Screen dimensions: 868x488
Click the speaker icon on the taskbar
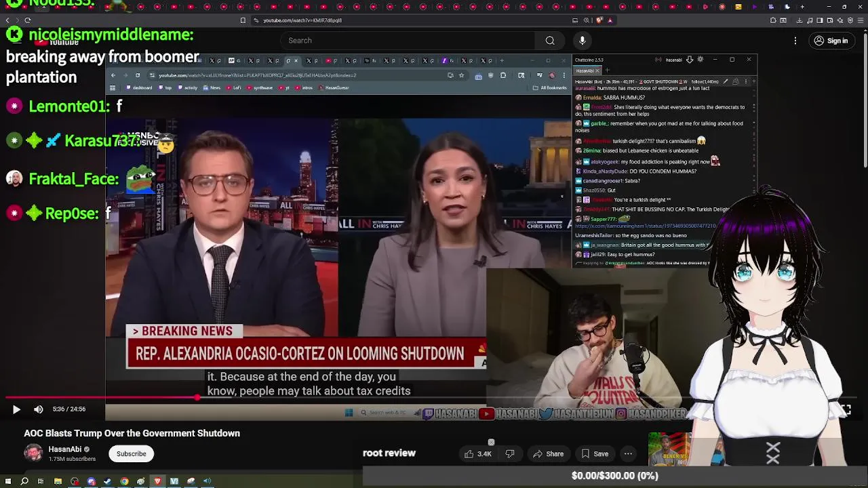tap(208, 481)
